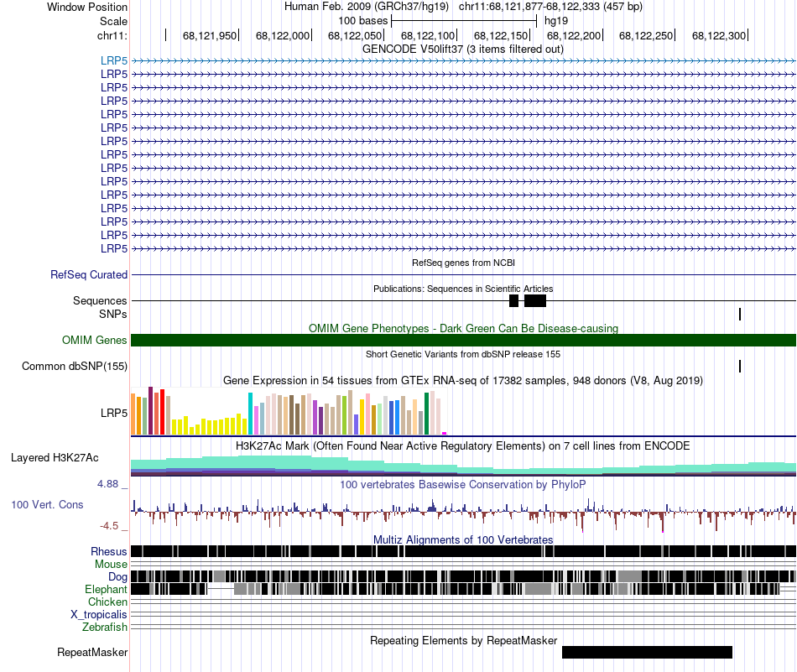The width and height of the screenshot is (797, 672).
Task: Open 'Publications: Sequences in Scientific Articles' title
Action: point(463,289)
